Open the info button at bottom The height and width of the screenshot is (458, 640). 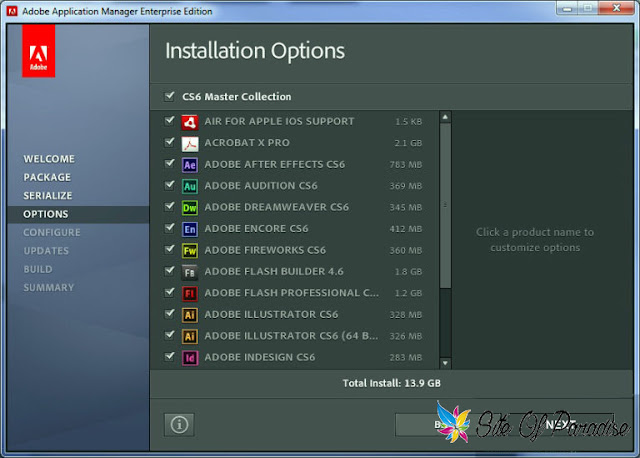[x=179, y=425]
